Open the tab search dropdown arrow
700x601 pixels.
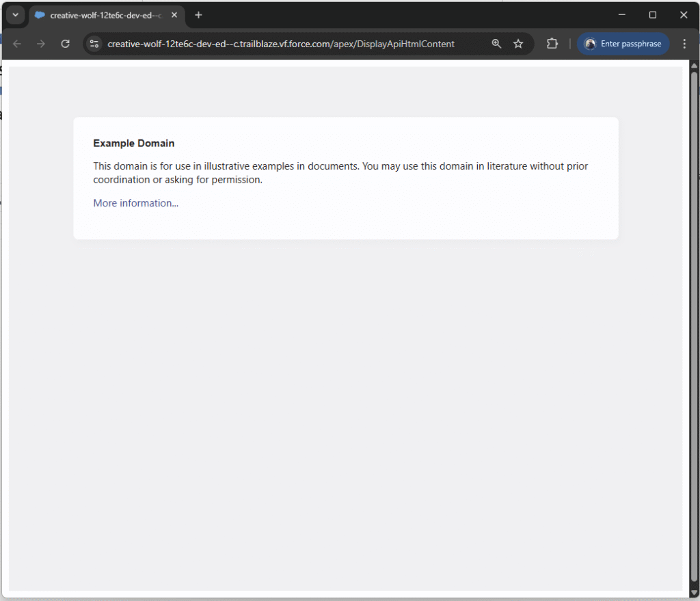point(15,15)
